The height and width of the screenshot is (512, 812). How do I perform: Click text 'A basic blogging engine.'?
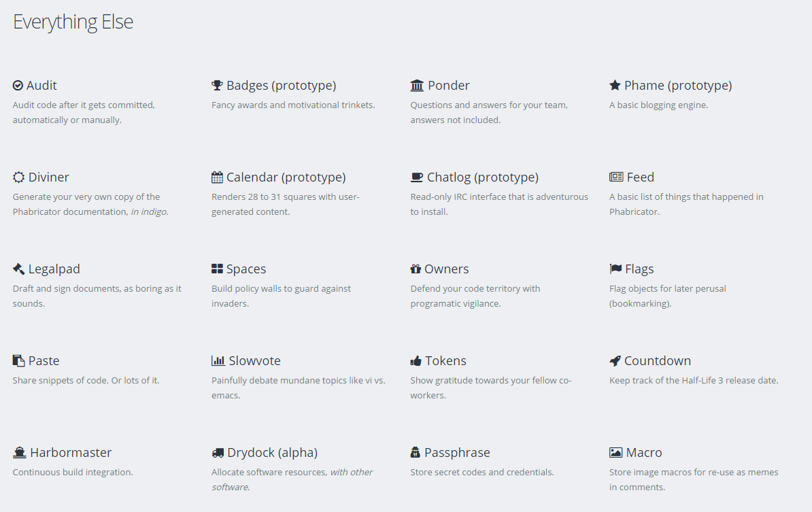658,105
